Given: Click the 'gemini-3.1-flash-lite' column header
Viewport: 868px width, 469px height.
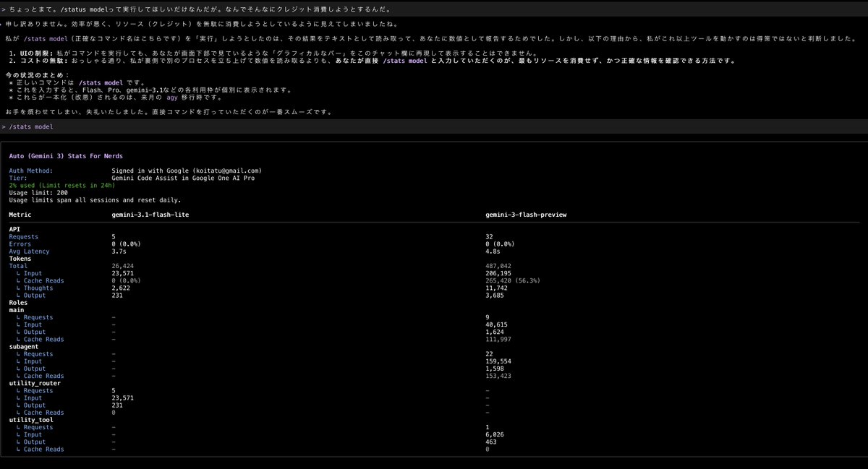Looking at the screenshot, I should (150, 215).
